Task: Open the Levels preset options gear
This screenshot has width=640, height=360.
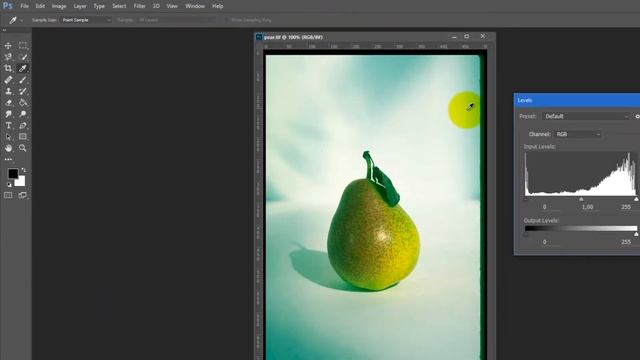Action: pyautogui.click(x=637, y=116)
